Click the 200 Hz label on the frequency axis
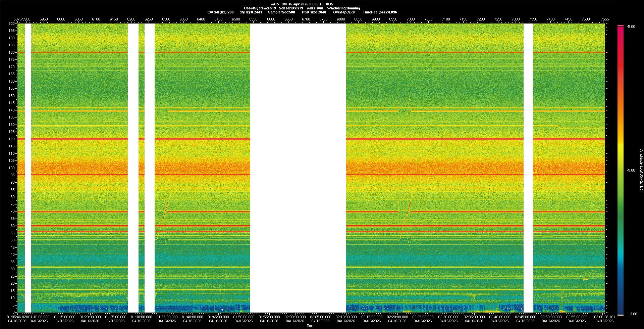Screen dimensions: 644x329 coord(12,24)
